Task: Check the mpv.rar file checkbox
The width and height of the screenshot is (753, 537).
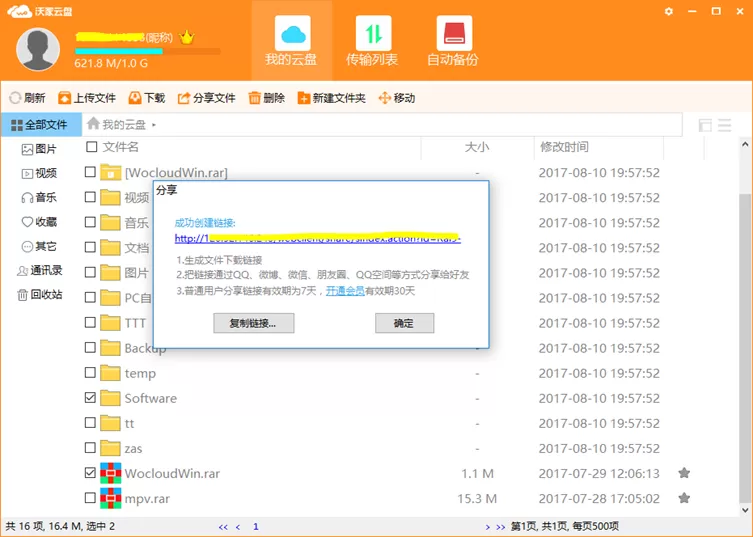Action: 90,498
